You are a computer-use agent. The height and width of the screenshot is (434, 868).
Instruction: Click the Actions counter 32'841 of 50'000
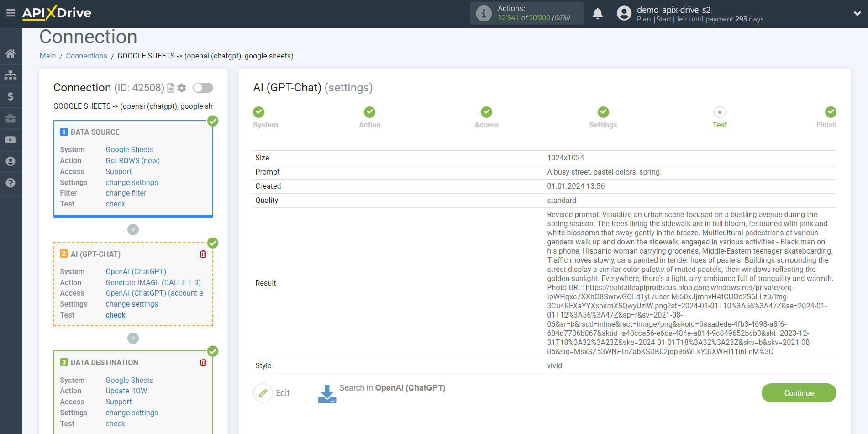pos(533,18)
